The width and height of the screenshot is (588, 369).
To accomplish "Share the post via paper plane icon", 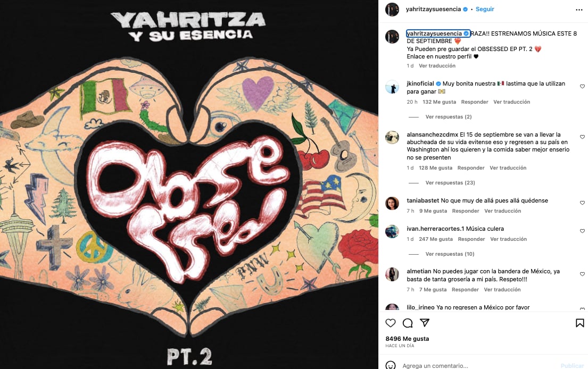I will pyautogui.click(x=425, y=323).
